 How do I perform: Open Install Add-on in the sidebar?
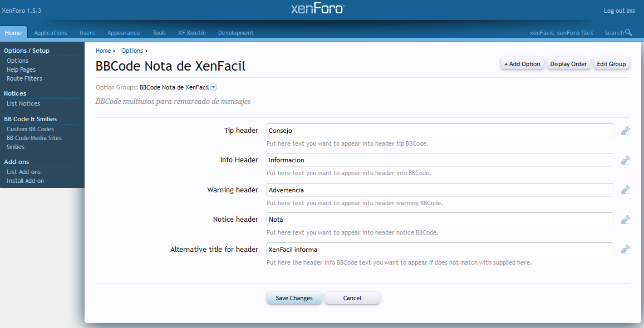point(25,181)
